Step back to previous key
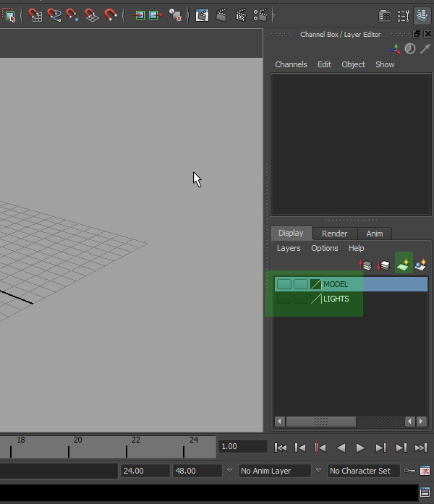The image size is (434, 504). (320, 448)
